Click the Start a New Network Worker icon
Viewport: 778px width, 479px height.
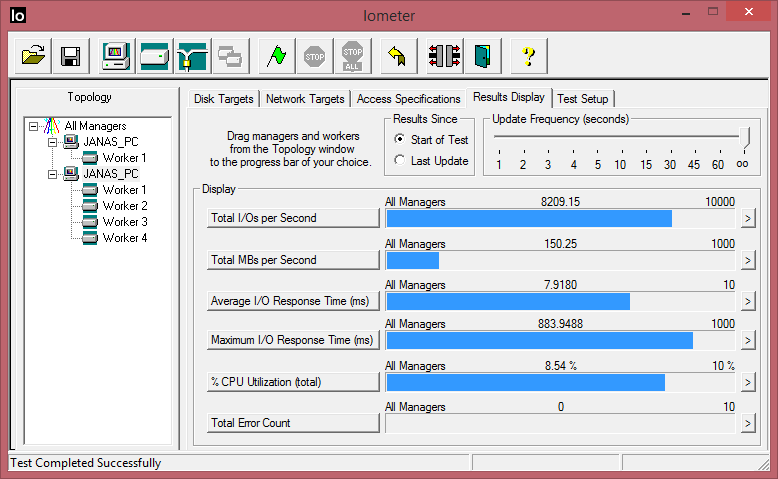193,56
